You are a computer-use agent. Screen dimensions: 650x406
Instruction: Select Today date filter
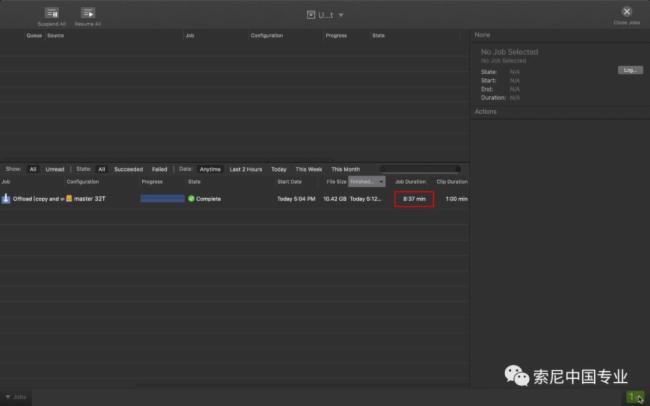278,169
